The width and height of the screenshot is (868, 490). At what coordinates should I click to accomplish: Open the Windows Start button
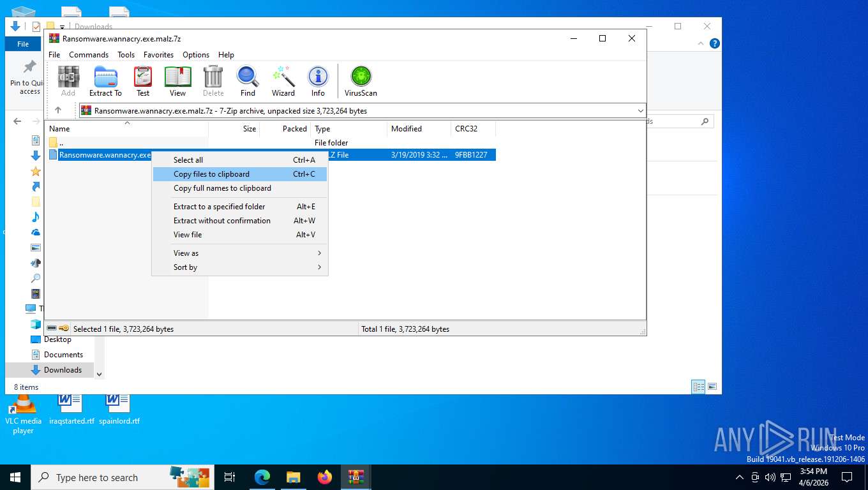coord(15,477)
